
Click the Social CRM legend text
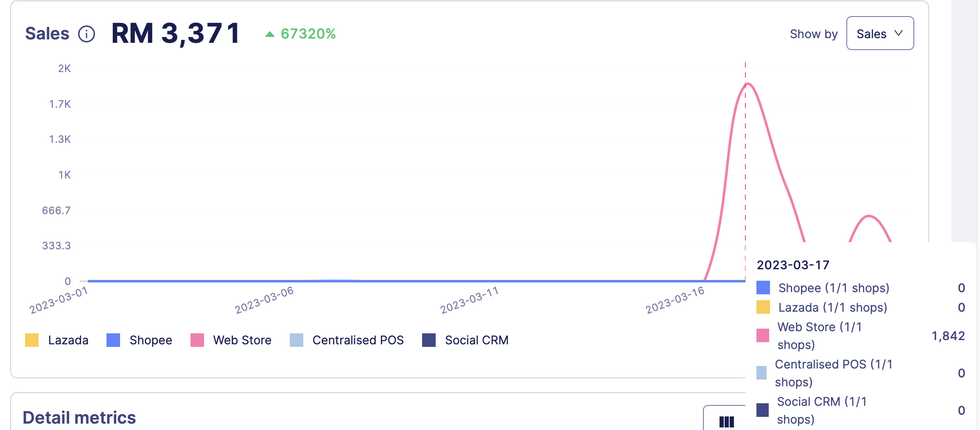pos(476,340)
